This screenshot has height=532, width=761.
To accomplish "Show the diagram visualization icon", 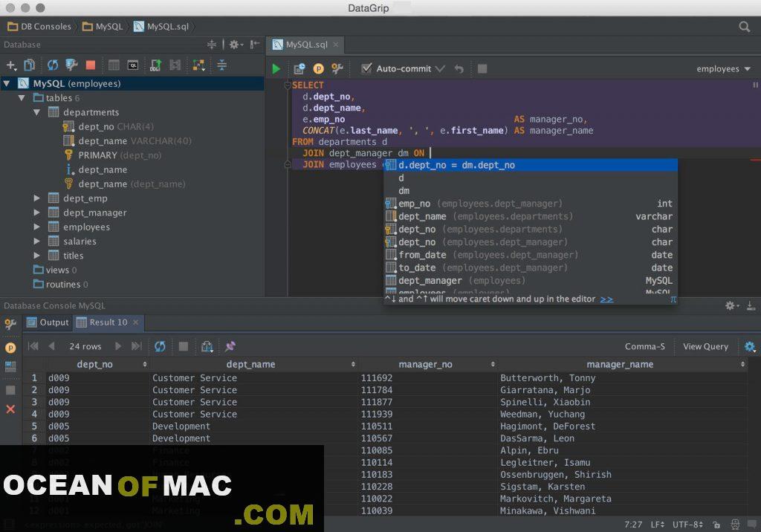I will pyautogui.click(x=198, y=65).
